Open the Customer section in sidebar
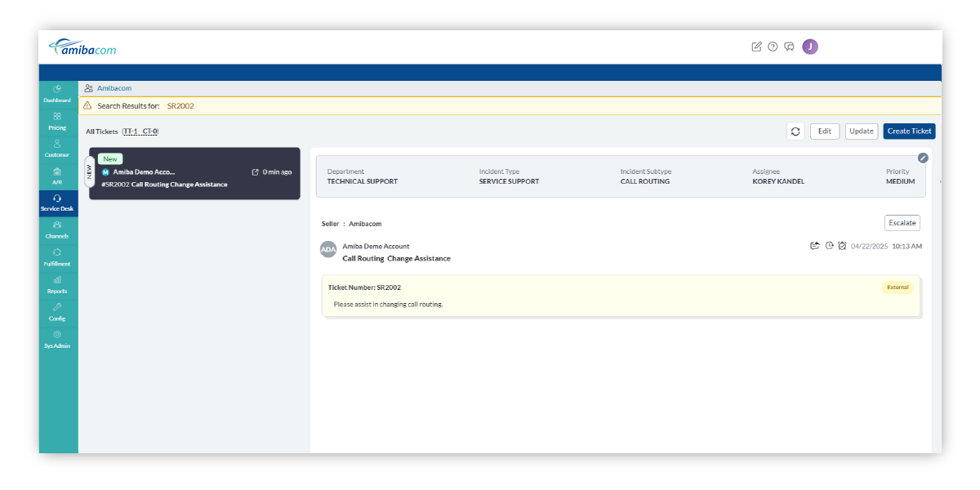This screenshot has width=980, height=490. point(57,149)
